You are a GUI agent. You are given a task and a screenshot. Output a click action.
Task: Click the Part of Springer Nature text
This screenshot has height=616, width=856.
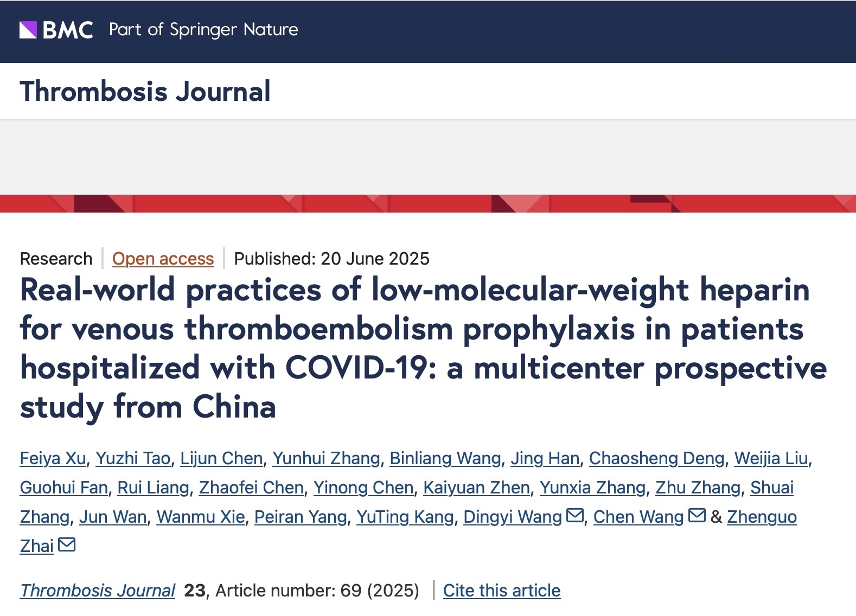tap(203, 30)
